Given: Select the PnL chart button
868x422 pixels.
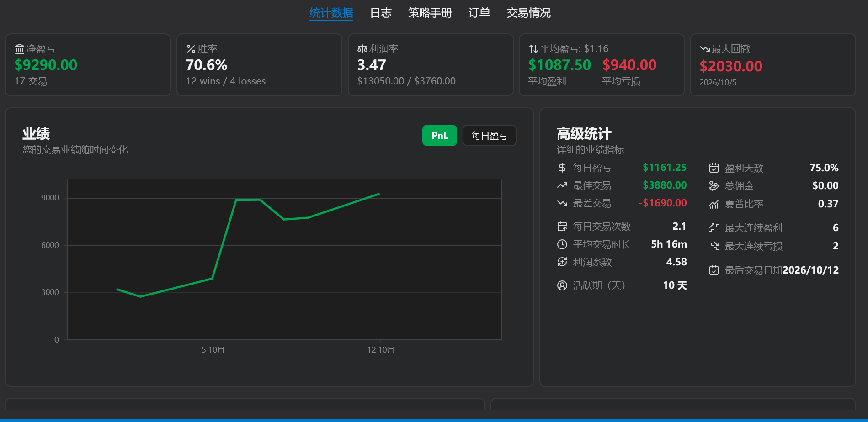Looking at the screenshot, I should [x=439, y=135].
